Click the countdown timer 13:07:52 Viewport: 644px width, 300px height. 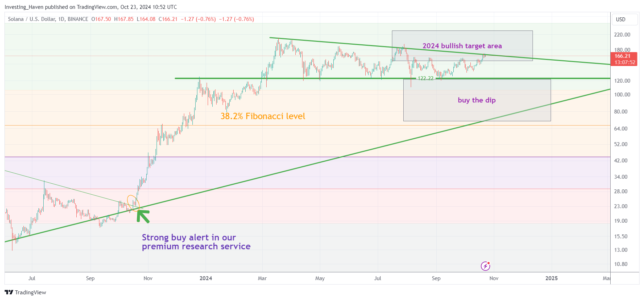(625, 62)
